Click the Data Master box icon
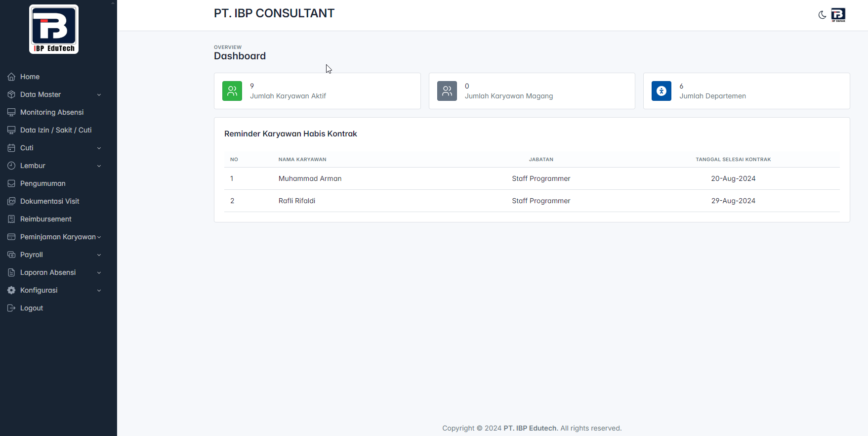The image size is (868, 436). coord(11,94)
